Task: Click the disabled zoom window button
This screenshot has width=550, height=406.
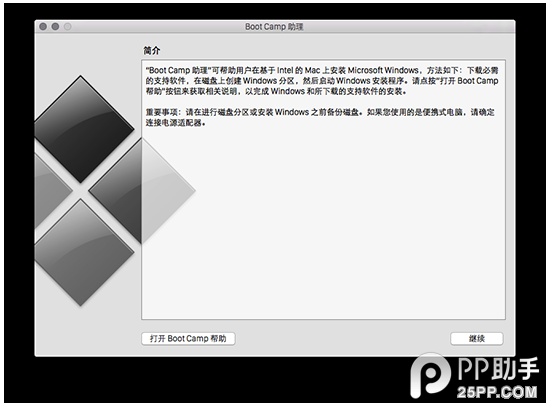Action: (68, 27)
